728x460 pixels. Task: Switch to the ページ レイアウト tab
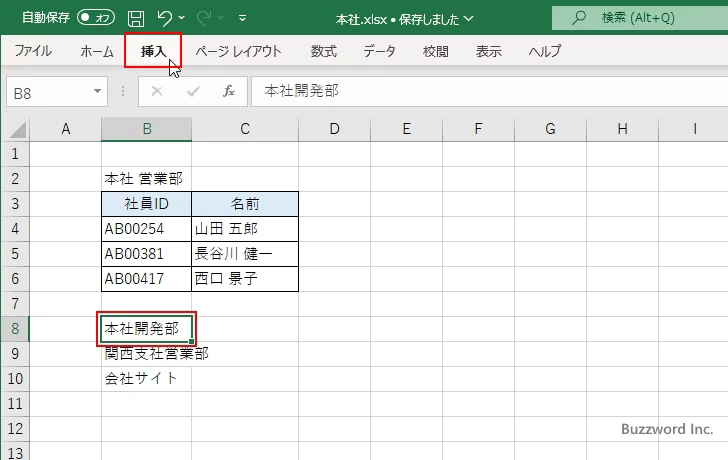coord(238,51)
